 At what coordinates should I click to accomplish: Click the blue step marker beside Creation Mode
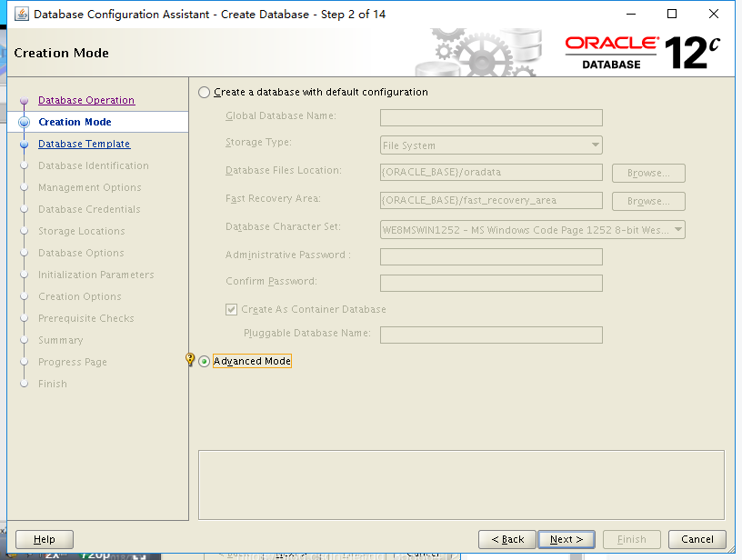tap(25, 122)
